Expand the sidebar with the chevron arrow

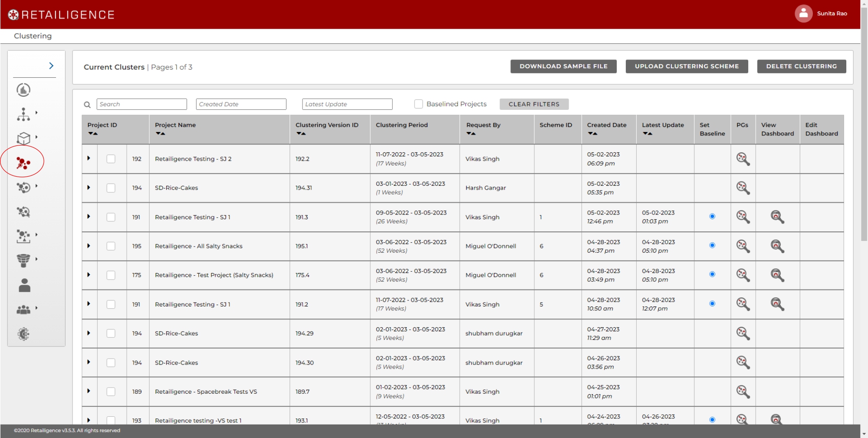[x=51, y=66]
